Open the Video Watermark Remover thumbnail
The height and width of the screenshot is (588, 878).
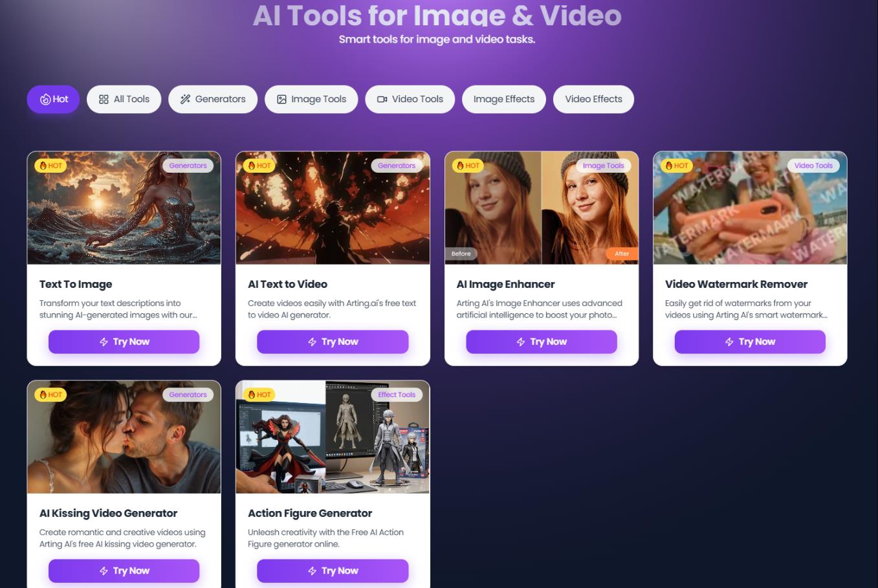[750, 208]
